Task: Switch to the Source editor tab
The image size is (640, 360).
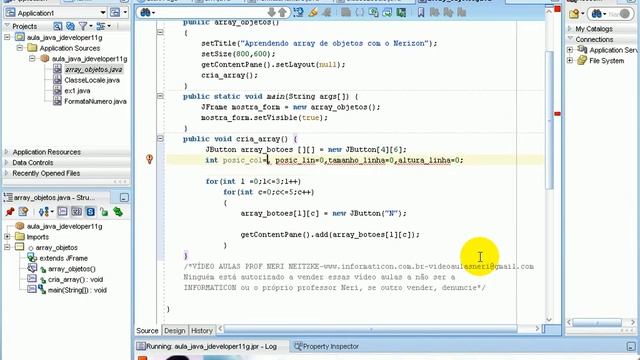Action: pyautogui.click(x=147, y=330)
